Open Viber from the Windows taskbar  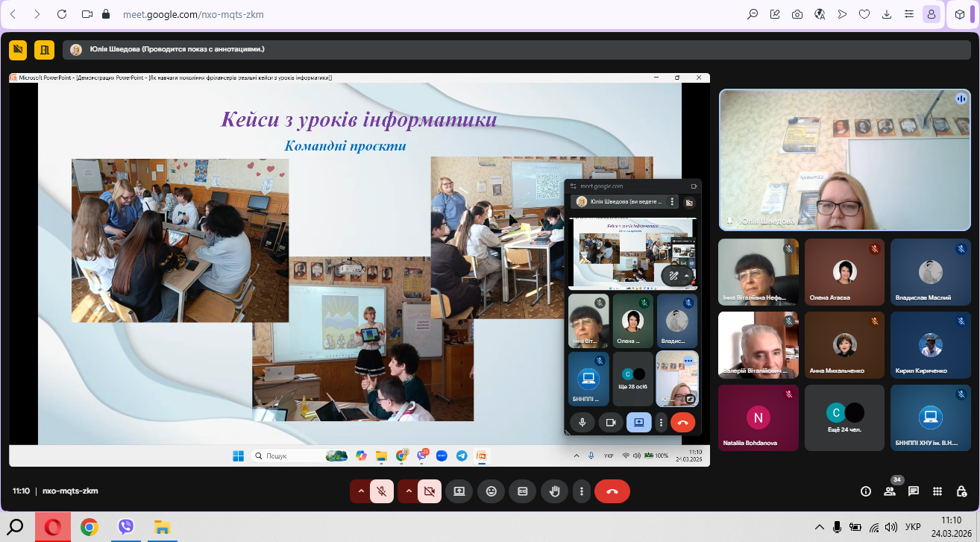[x=126, y=527]
